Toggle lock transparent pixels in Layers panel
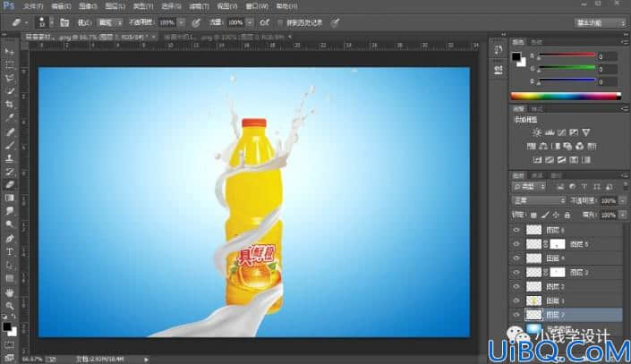 point(533,216)
